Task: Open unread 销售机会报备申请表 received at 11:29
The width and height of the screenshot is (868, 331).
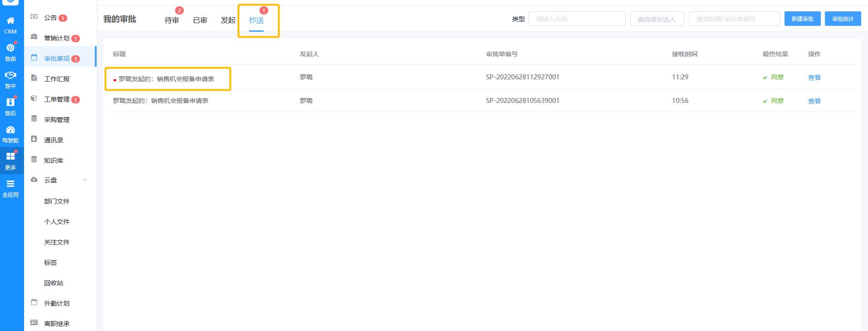Action: click(x=167, y=79)
